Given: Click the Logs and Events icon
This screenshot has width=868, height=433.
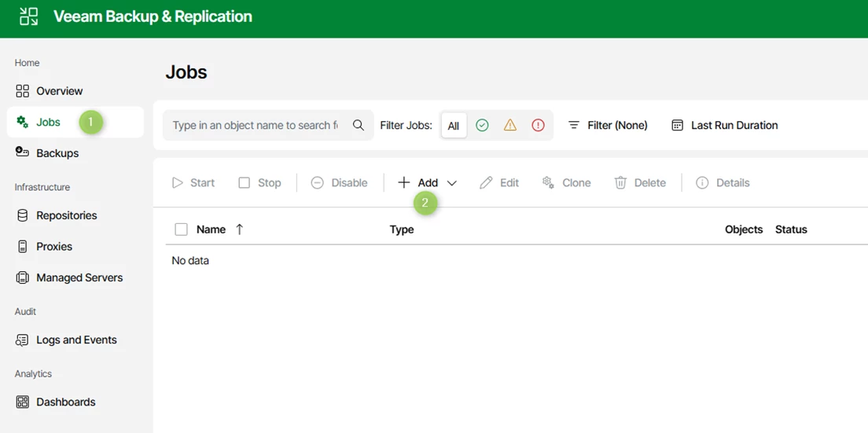Looking at the screenshot, I should tap(22, 340).
